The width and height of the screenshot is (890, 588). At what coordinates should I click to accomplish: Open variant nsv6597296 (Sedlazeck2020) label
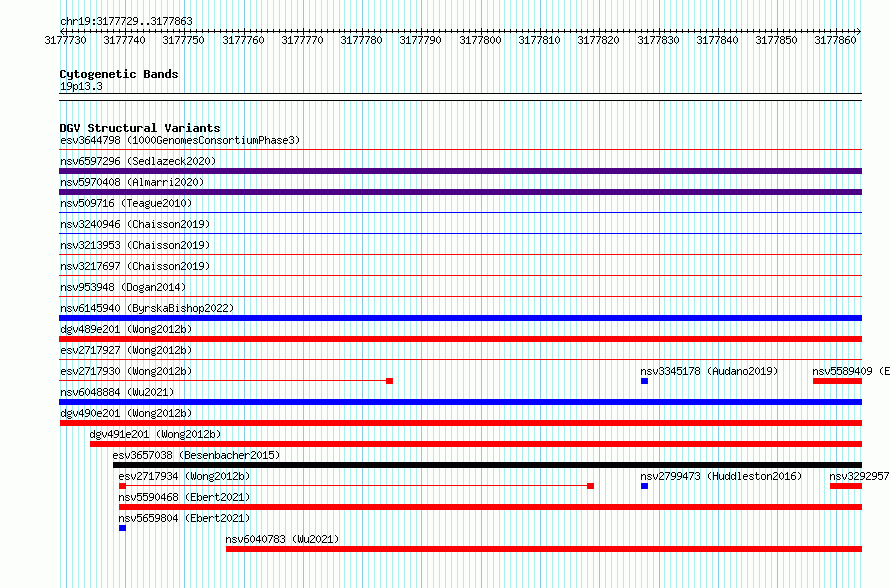(x=138, y=161)
